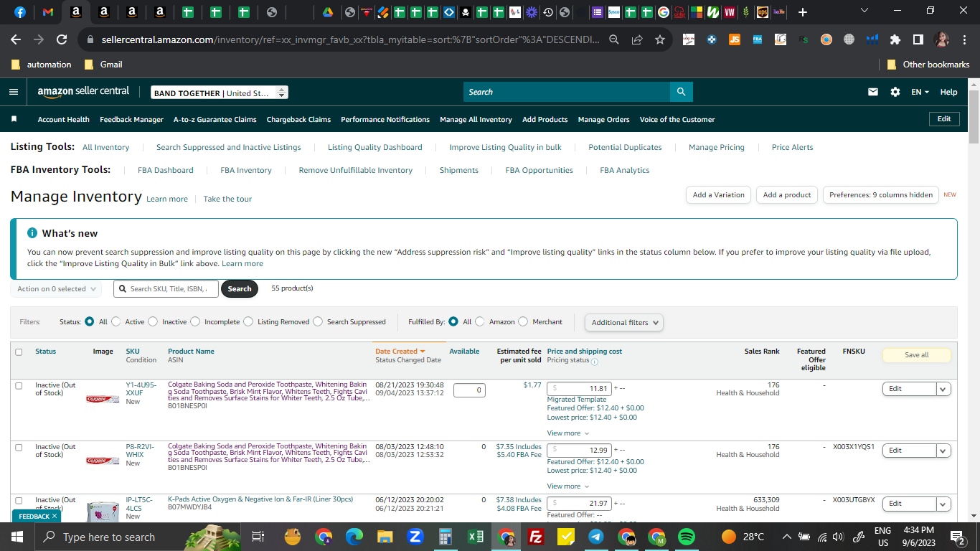Open Edit dropdown arrow for Y1-4U95-XXUF row
980x551 pixels.
[x=943, y=389]
